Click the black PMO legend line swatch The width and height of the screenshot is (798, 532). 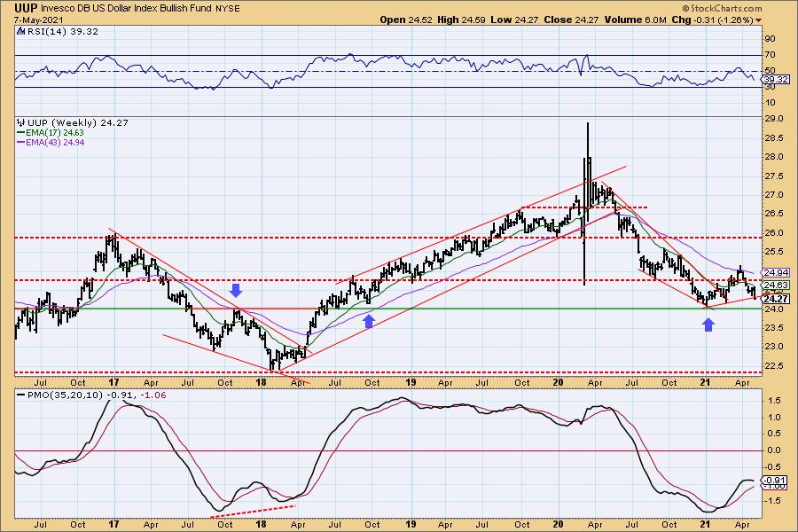click(x=20, y=395)
